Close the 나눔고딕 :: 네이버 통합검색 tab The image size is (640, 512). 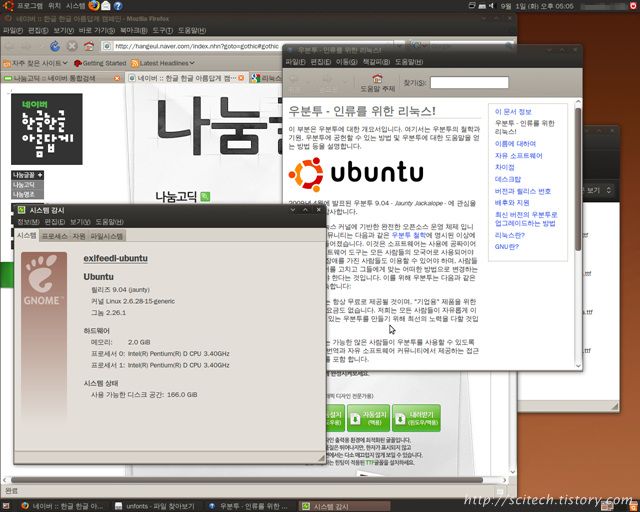pyautogui.click(x=118, y=78)
